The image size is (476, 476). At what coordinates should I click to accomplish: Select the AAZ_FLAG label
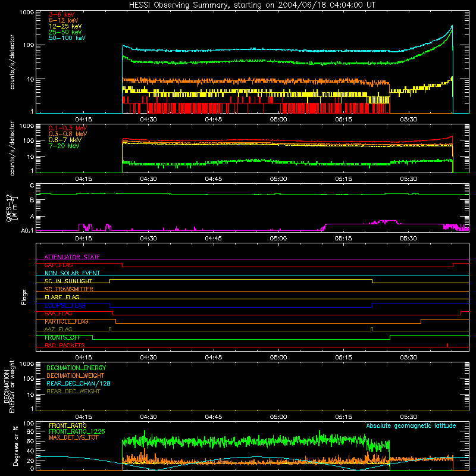58,329
